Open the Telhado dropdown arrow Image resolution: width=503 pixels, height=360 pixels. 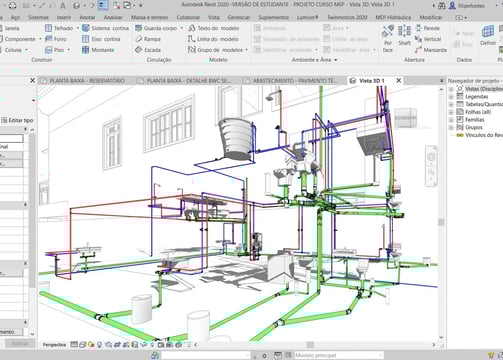coord(78,28)
